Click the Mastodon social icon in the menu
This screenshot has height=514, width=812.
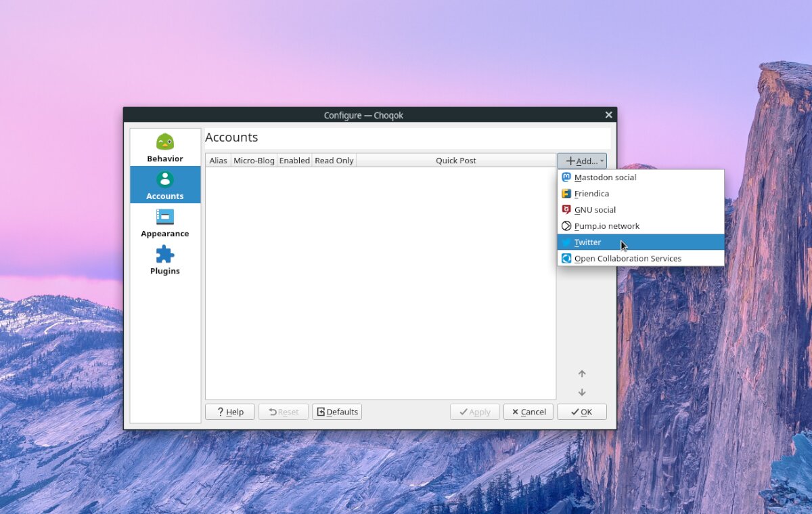pyautogui.click(x=566, y=177)
